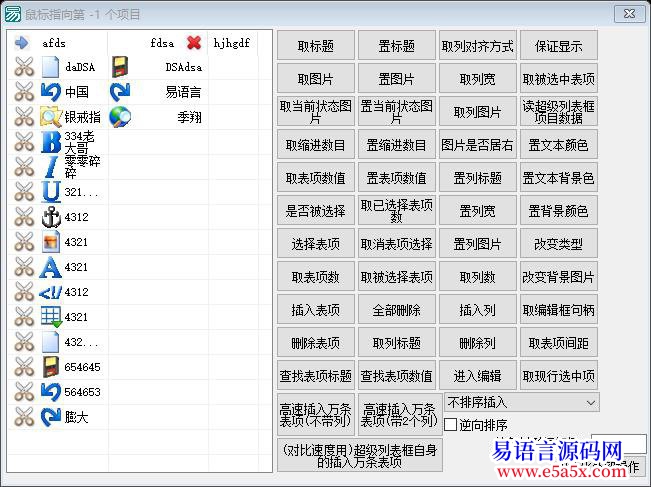This screenshot has width=651, height=487.
Task: Click the underline U icon row
Action: (51, 192)
